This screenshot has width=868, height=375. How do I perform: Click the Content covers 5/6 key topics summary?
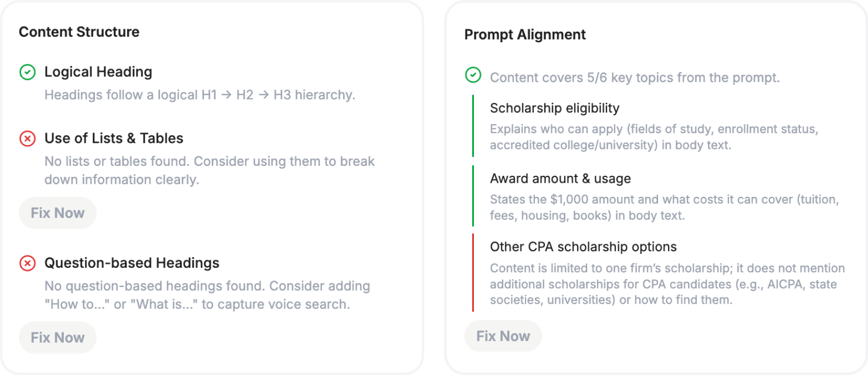click(635, 77)
